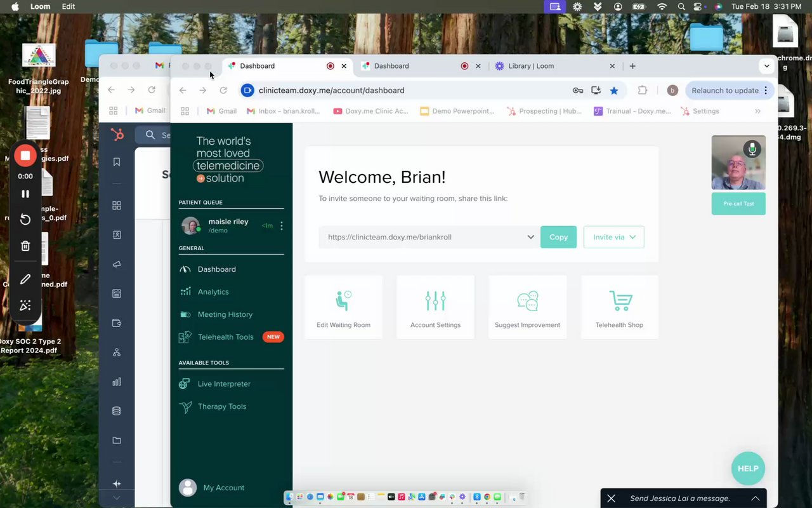Open Trainual - Doxy.me bookmark
This screenshot has width=812, height=508.
tap(632, 111)
